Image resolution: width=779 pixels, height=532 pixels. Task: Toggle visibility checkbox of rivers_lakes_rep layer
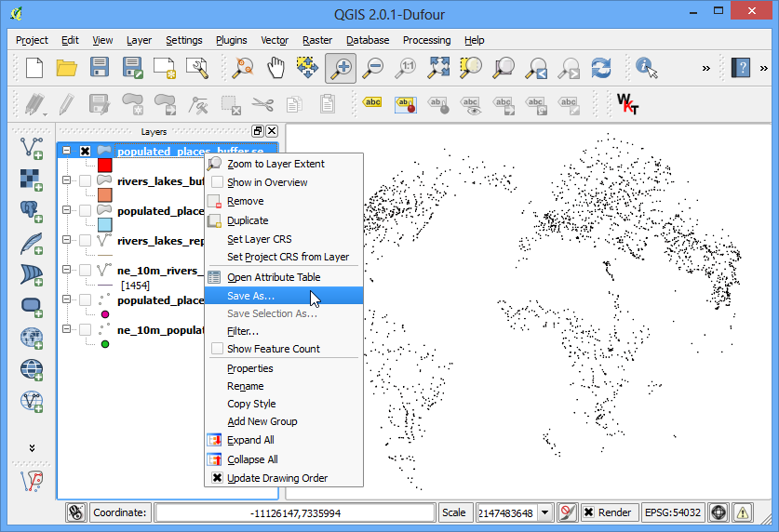[x=85, y=240]
